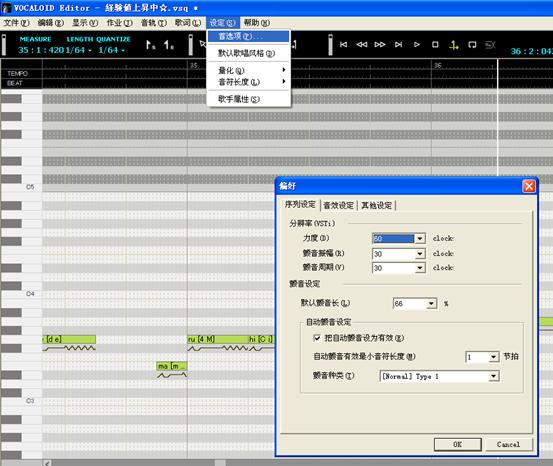Toggle loop playback icon

point(472,44)
